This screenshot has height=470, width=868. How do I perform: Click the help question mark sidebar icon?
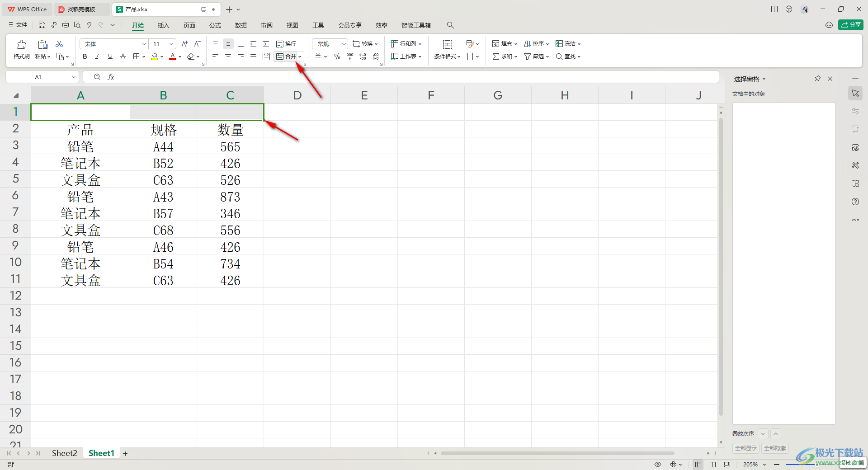pos(855,202)
